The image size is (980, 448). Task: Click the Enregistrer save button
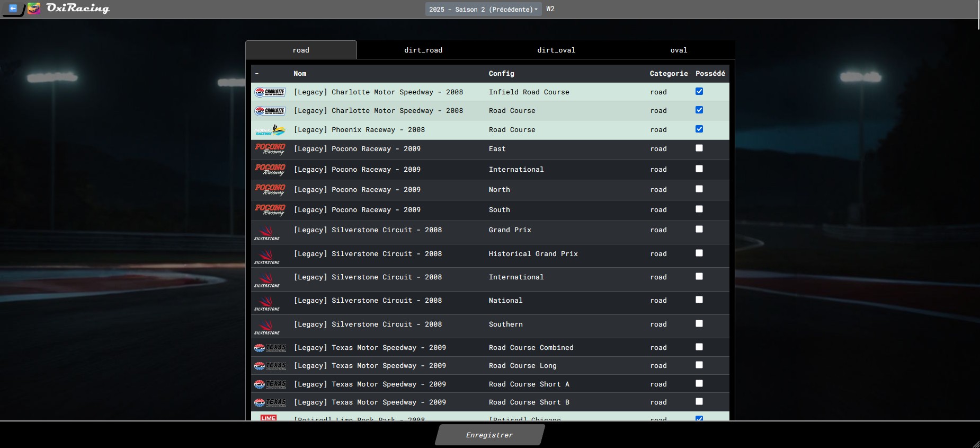tap(490, 435)
